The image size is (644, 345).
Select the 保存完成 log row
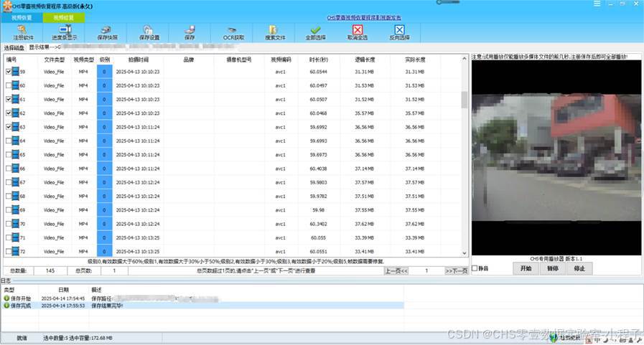202,306
